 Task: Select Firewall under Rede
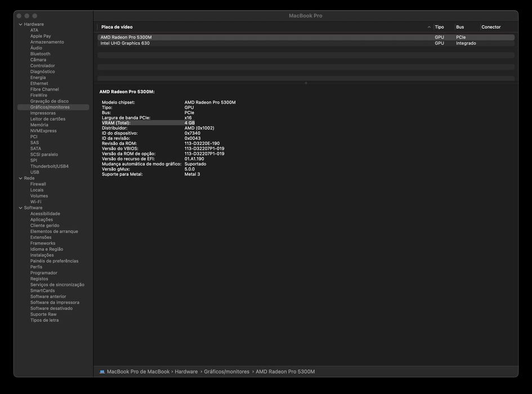38,184
